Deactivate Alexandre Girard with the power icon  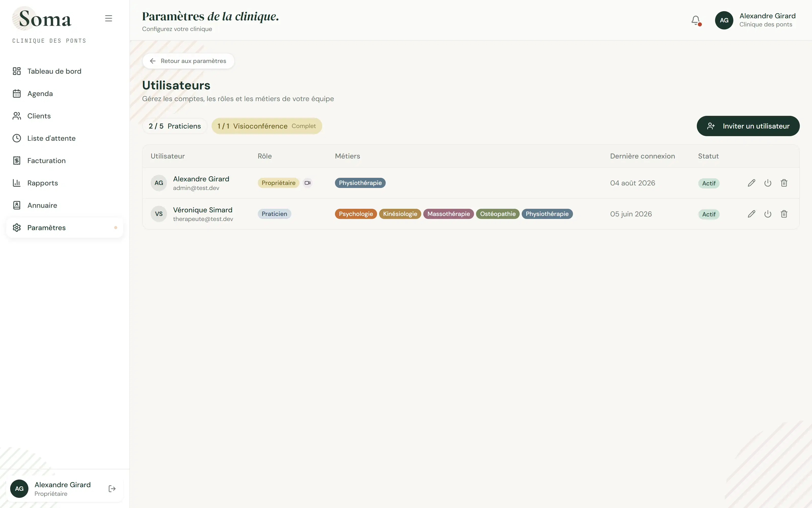tap(768, 183)
